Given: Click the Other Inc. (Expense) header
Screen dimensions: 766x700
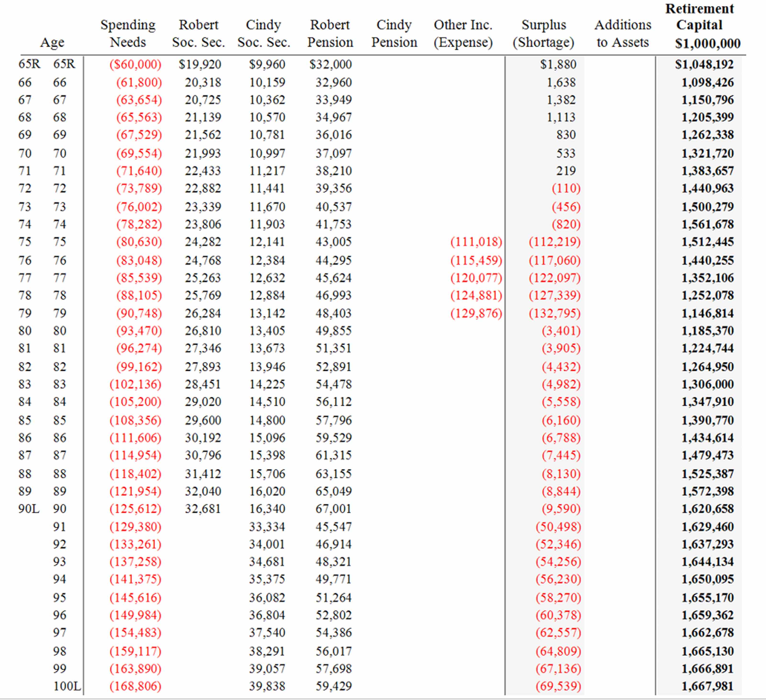Looking at the screenshot, I should click(x=463, y=34).
